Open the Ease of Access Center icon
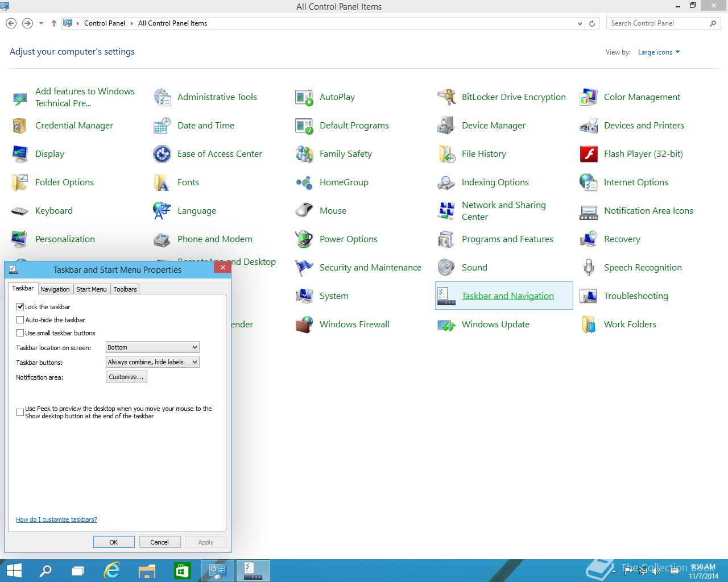 (162, 154)
